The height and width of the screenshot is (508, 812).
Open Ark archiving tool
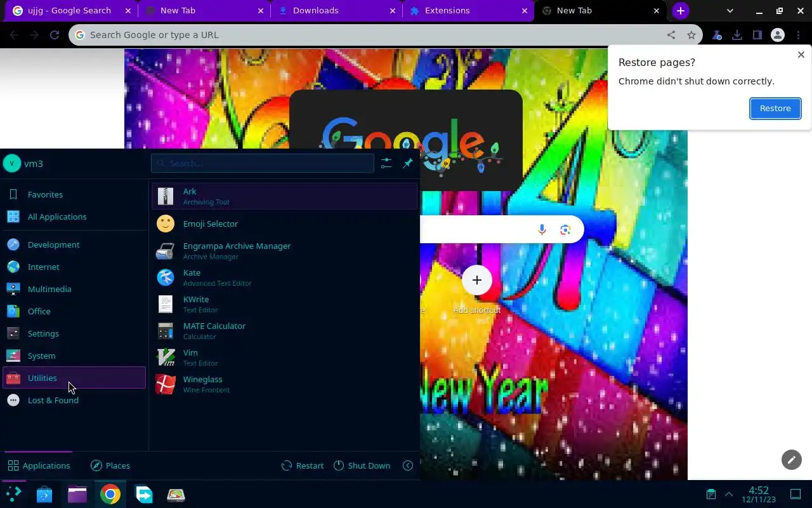coord(284,196)
